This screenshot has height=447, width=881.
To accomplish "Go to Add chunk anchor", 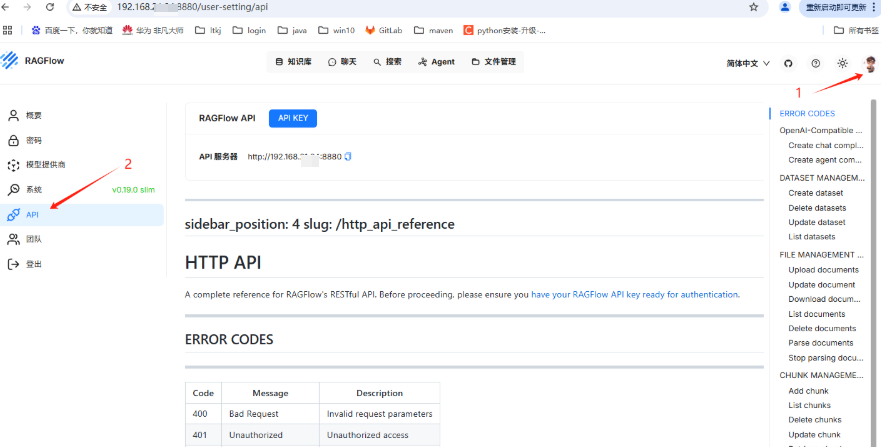I will (x=808, y=391).
